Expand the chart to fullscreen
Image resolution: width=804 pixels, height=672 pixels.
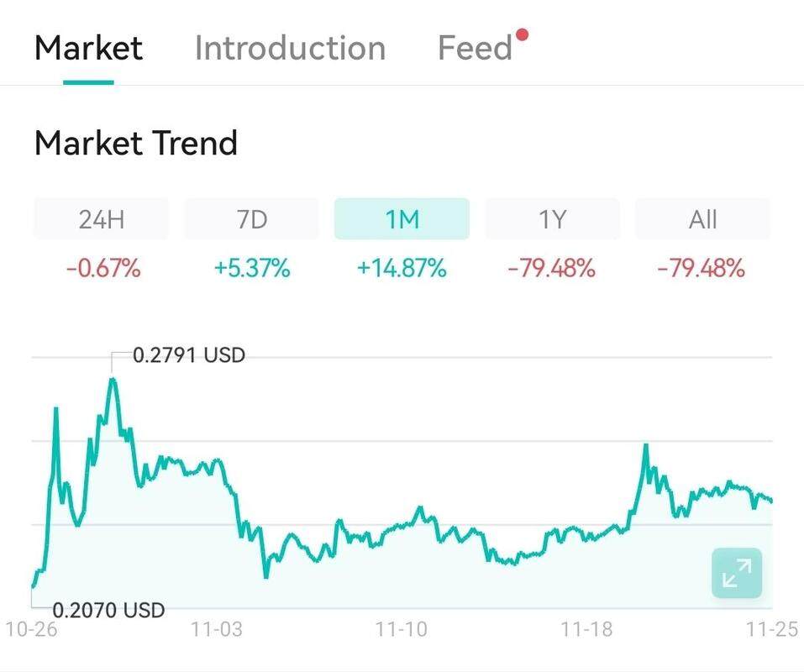click(x=736, y=573)
